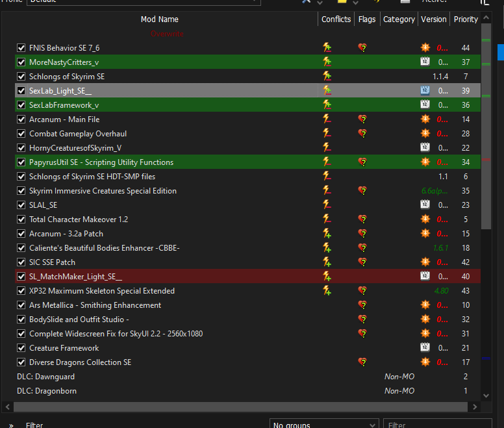Screen dimensions: 504x428
Task: Click the calendar icon for SL_MatchMaker_Light_SE__
Action: tap(425, 276)
